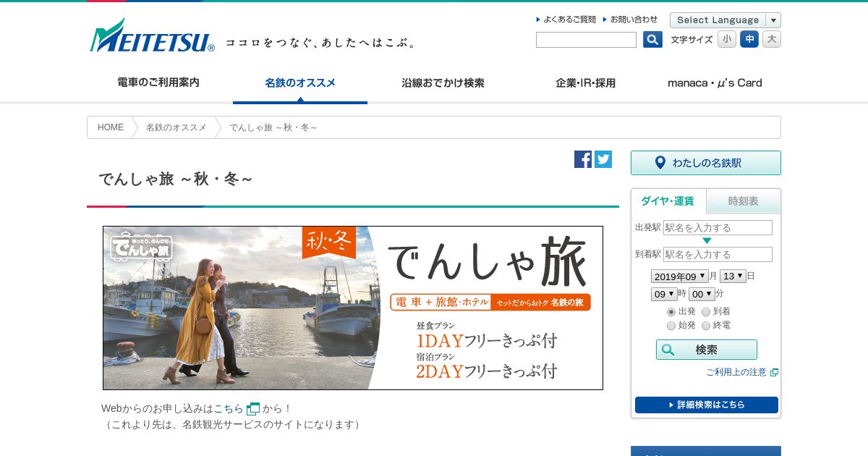Image resolution: width=868 pixels, height=456 pixels.
Task: Open the Select Language dropdown
Action: (x=726, y=20)
